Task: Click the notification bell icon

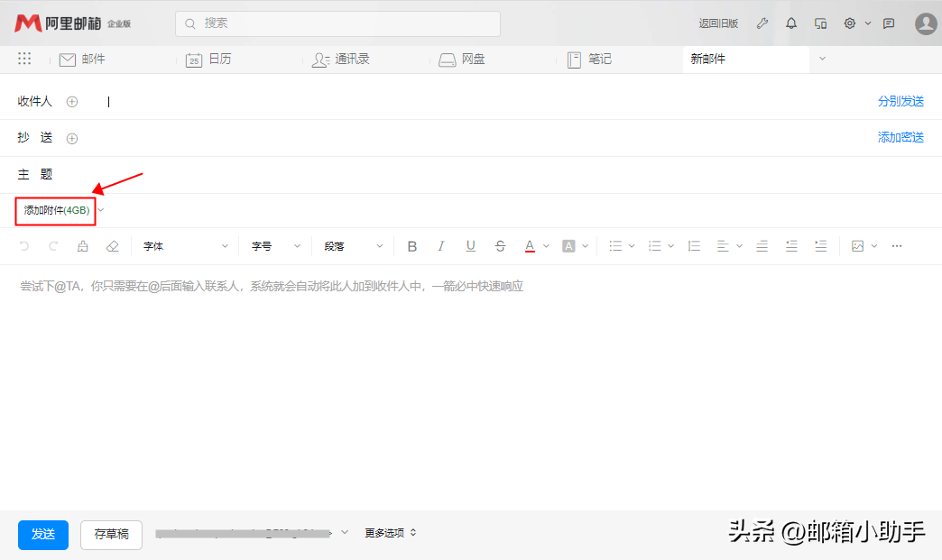Action: [791, 23]
